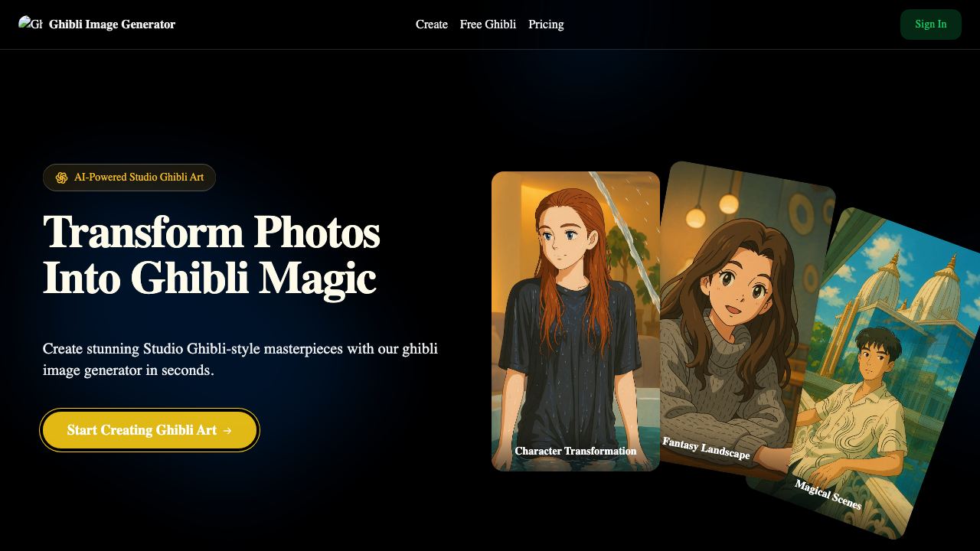This screenshot has width=980, height=551.
Task: Click the Transform Photos Into Ghibli Magic heading
Action: [211, 255]
